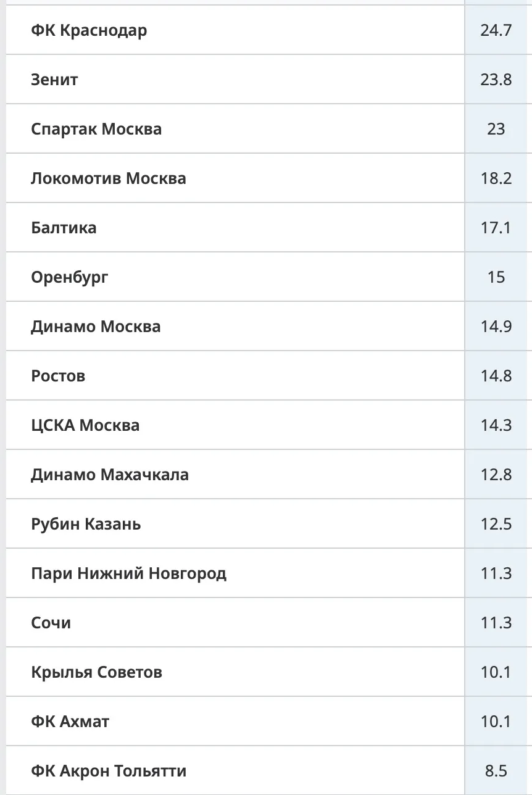The image size is (532, 795).
Task: Open the ЦСКА Москва team page
Action: click(x=85, y=425)
